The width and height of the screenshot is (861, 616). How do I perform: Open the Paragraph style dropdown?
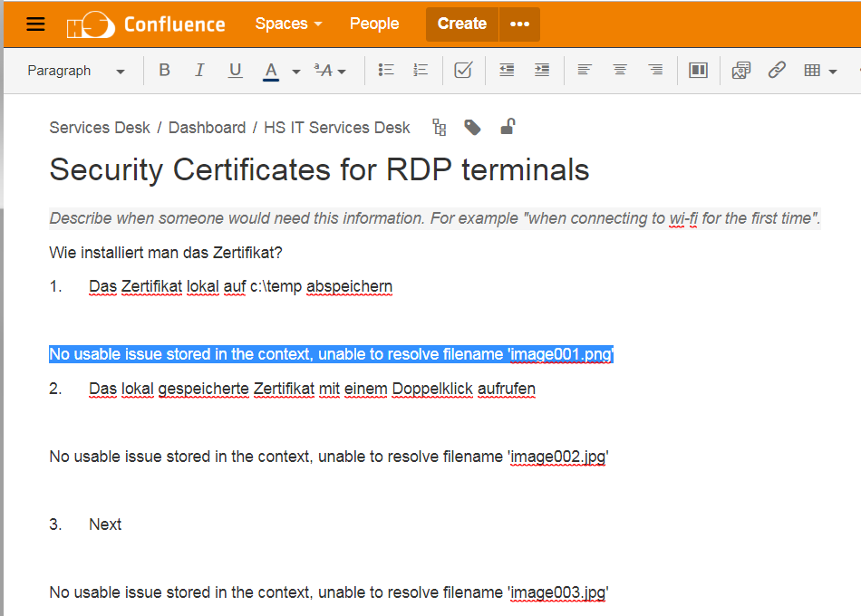click(76, 71)
